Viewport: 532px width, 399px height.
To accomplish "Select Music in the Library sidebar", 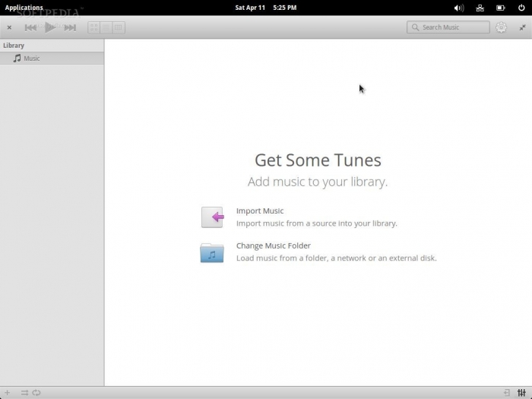I will click(31, 59).
